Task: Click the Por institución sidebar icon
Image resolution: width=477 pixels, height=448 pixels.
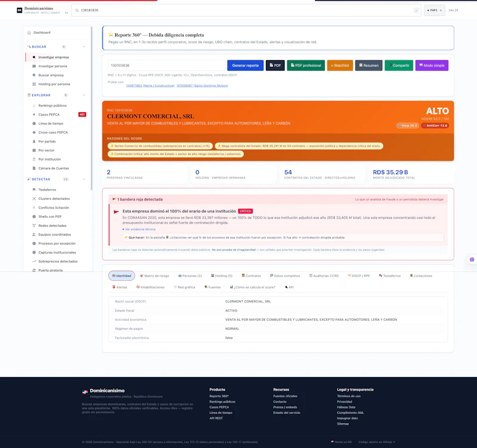Action: (34, 159)
